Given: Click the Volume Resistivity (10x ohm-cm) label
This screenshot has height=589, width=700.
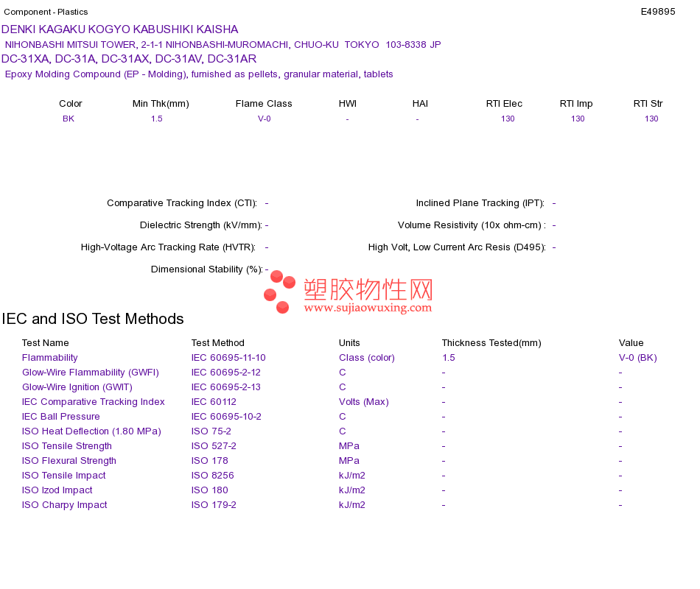Looking at the screenshot, I should point(472,225).
